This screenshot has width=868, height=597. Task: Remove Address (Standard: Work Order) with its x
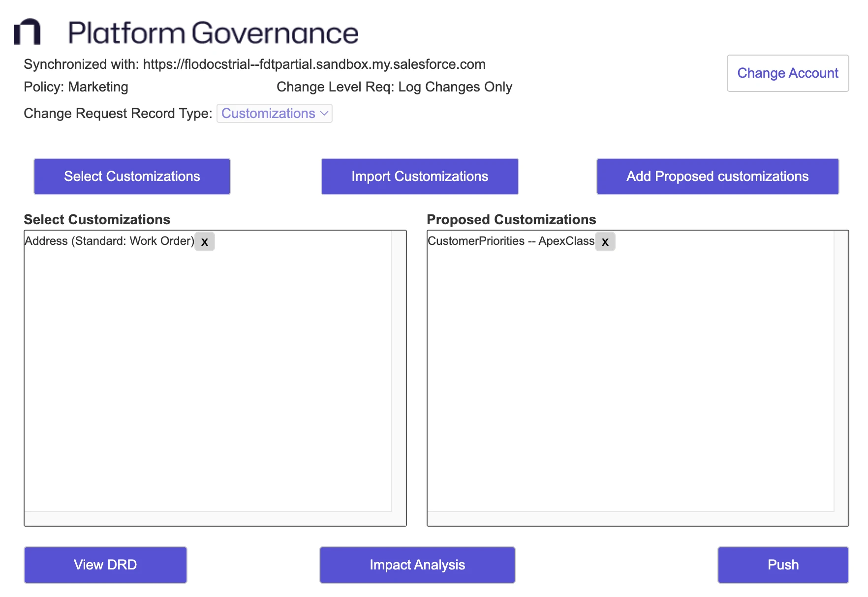pyautogui.click(x=205, y=242)
